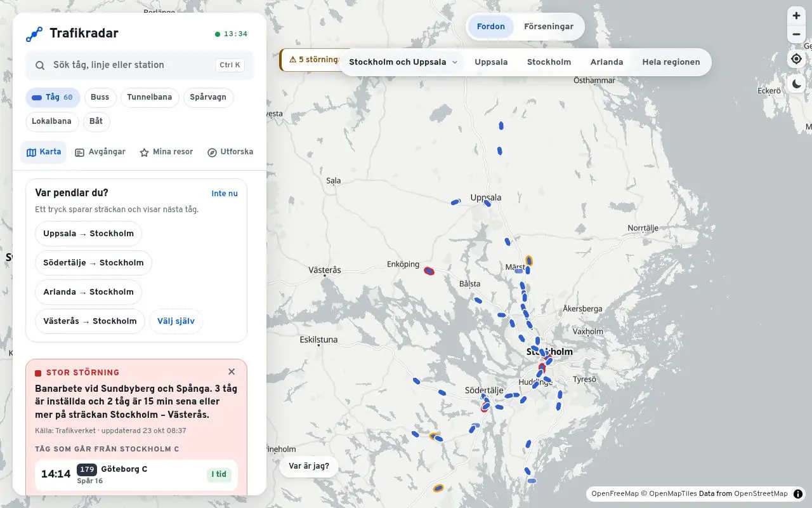Zoom out on the map
The height and width of the screenshot is (508, 812).
click(796, 34)
